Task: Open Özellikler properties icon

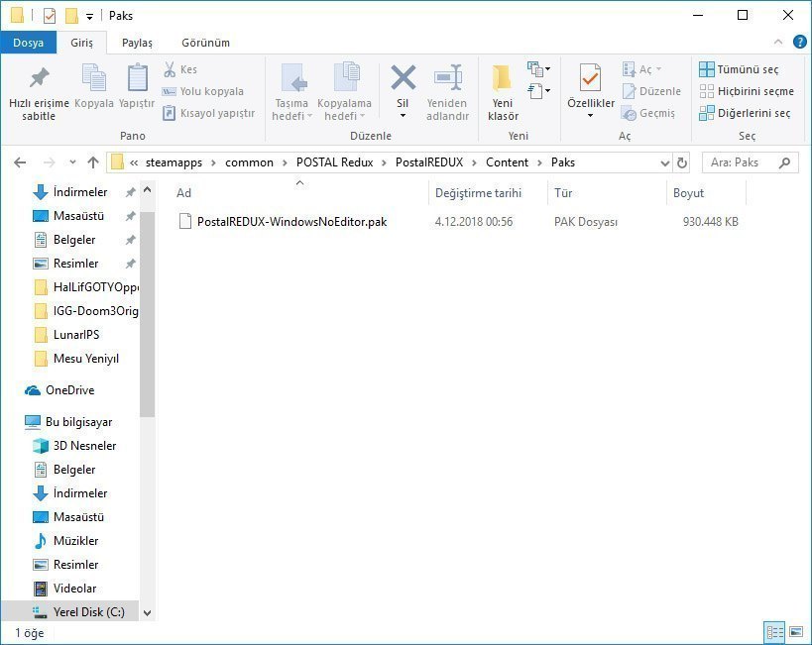Action: pos(590,77)
